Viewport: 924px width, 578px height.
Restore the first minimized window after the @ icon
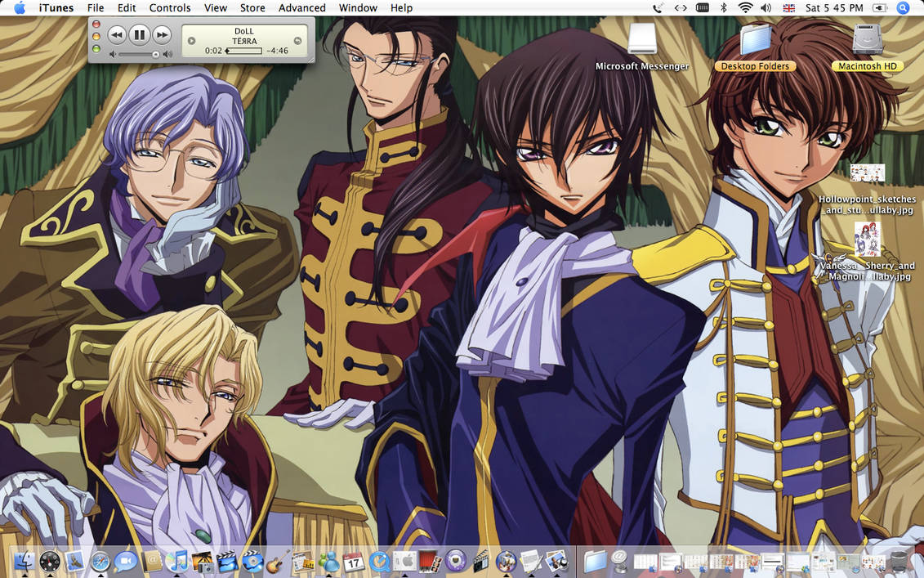[x=645, y=562]
